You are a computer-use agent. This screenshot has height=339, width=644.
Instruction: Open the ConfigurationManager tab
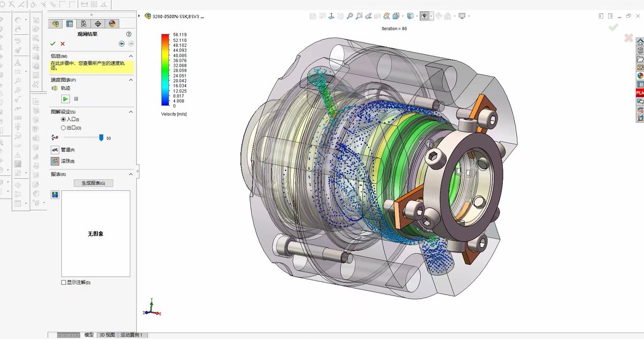tap(83, 24)
